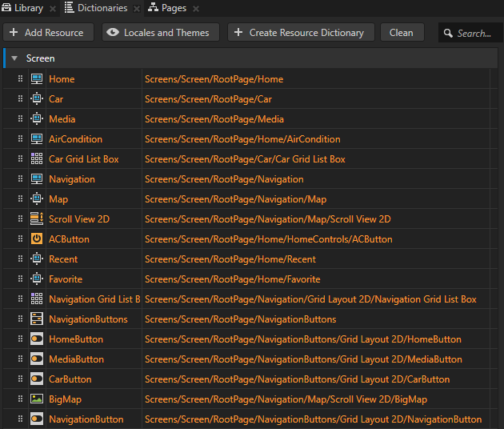This screenshot has height=429, width=504.
Task: Click the HomeButton toggle icon
Action: point(37,339)
